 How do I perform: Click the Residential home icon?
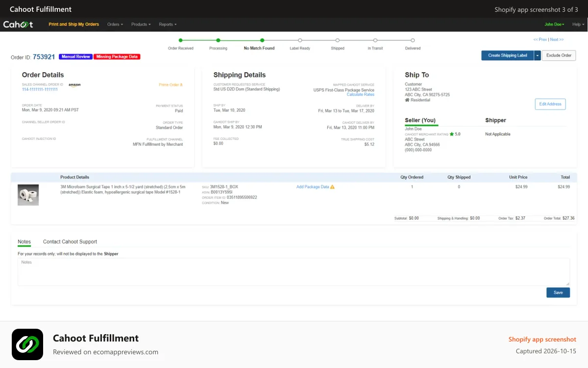(407, 100)
